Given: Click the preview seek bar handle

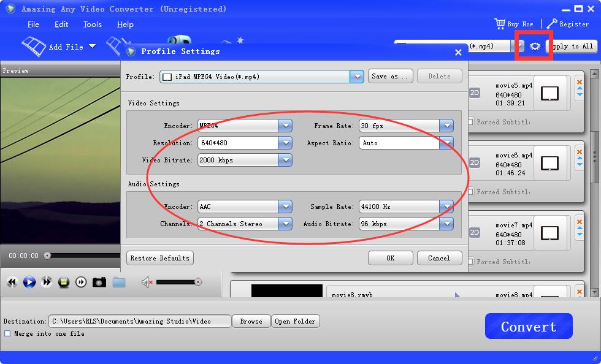Looking at the screenshot, I should pos(47,255).
